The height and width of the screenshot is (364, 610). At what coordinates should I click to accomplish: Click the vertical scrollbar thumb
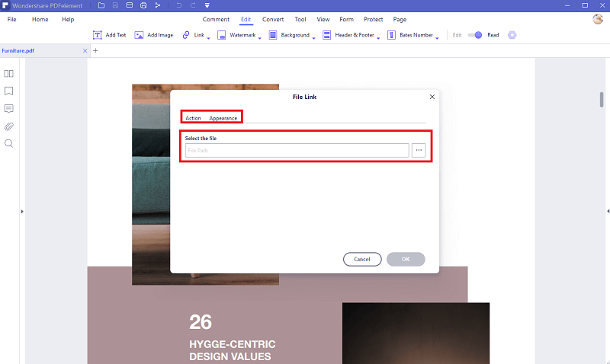pyautogui.click(x=602, y=100)
